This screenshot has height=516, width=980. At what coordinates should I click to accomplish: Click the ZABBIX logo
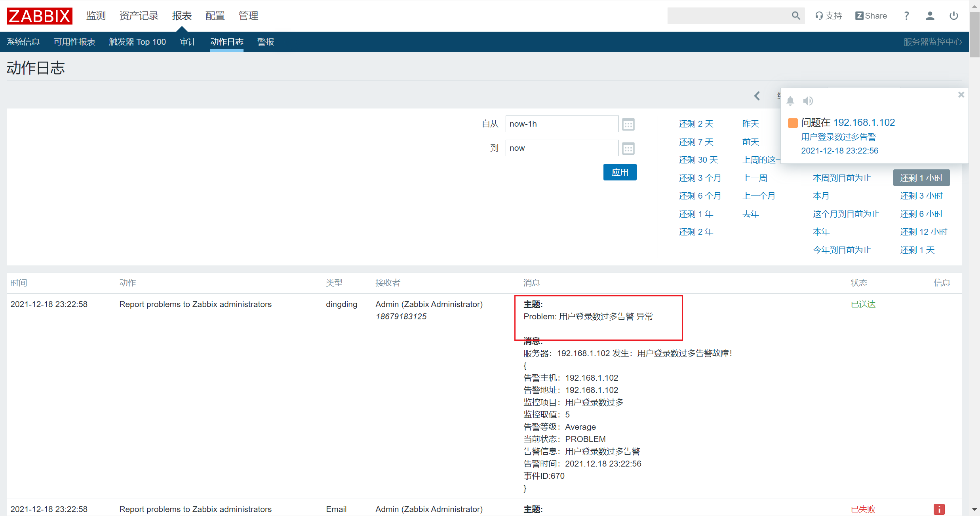coord(40,16)
